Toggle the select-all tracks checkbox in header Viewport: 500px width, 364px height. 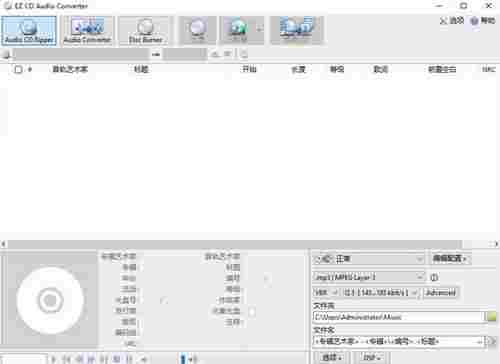pos(18,69)
